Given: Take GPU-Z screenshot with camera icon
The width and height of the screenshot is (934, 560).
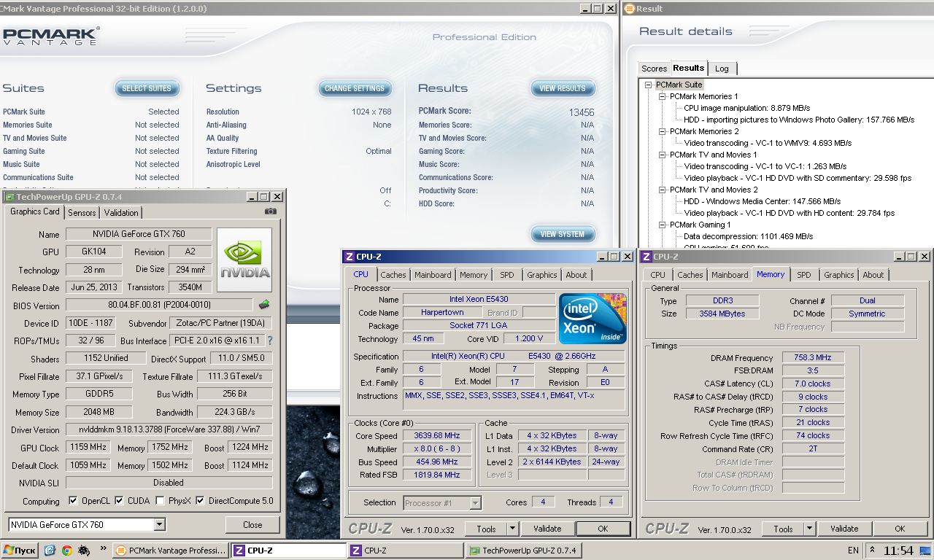Looking at the screenshot, I should pyautogui.click(x=271, y=211).
